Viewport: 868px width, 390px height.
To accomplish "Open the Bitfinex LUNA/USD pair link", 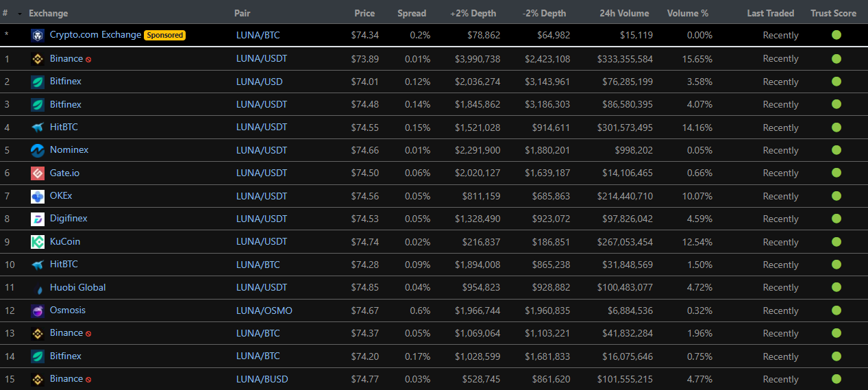I will click(x=260, y=82).
